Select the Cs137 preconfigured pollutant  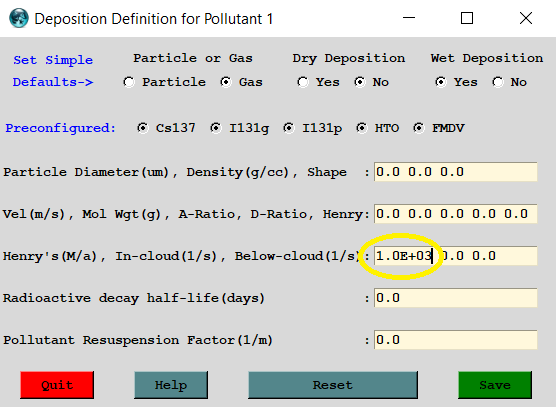143,128
